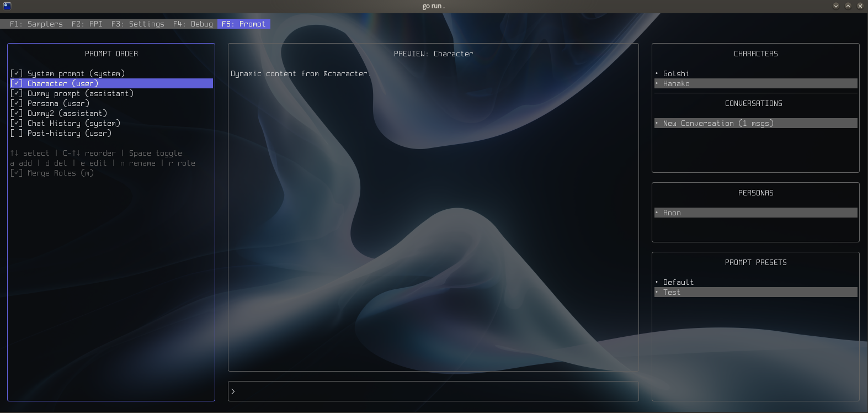Close the 'go run .' window
The height and width of the screenshot is (413, 868).
(860, 6)
